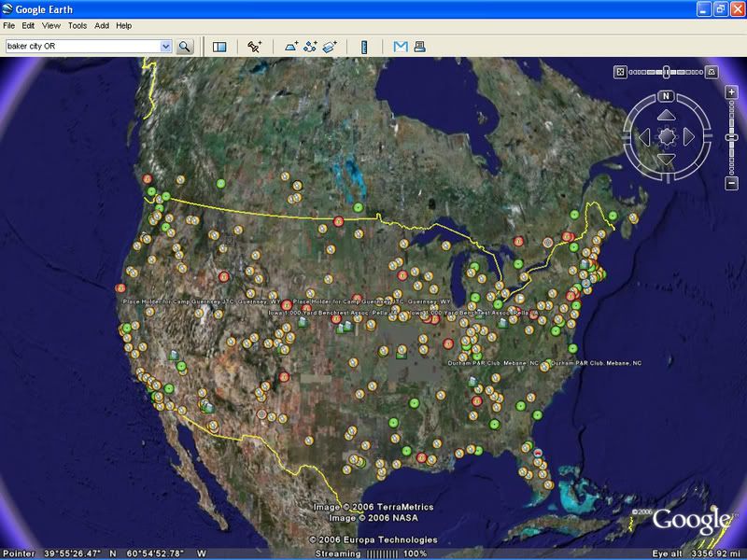The width and height of the screenshot is (747, 560).
Task: Click the Google logo on the map
Action: point(690,520)
